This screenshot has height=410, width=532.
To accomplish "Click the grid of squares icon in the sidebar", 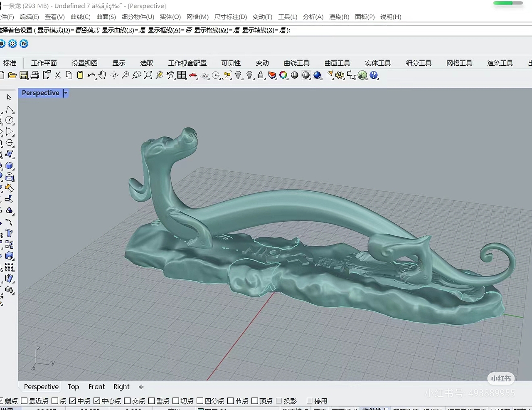I will 9,267.
